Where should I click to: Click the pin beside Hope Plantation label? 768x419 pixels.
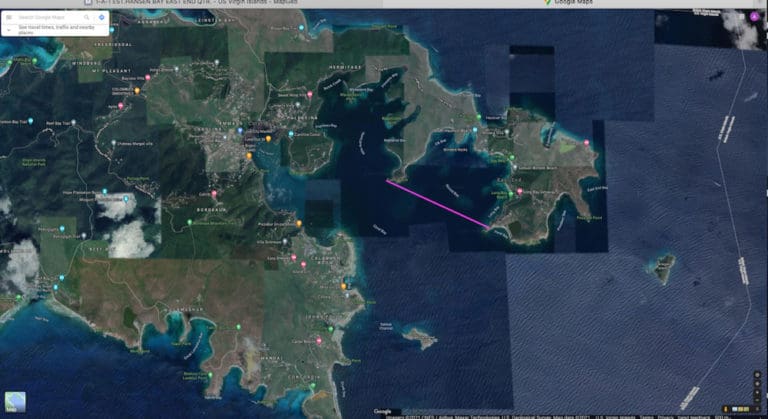tap(104, 192)
